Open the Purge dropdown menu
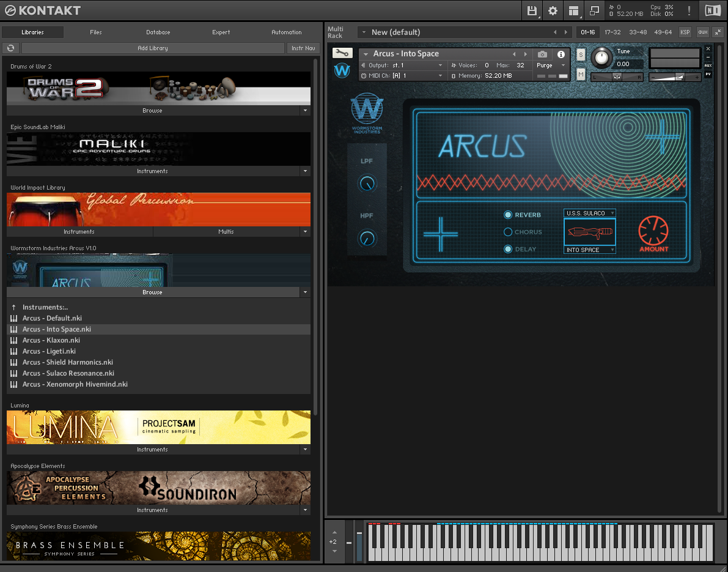Screen dimensions: 728x572 (x=551, y=65)
